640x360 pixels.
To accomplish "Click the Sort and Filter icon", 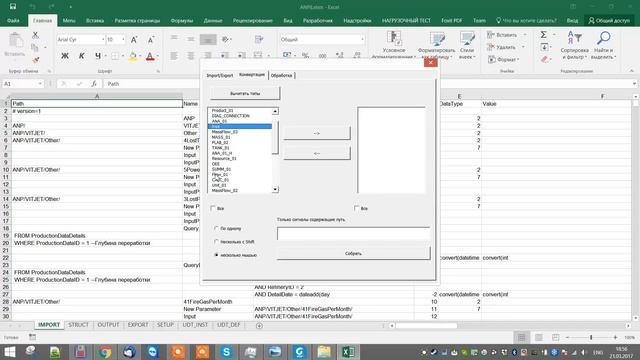I will pyautogui.click(x=574, y=38).
